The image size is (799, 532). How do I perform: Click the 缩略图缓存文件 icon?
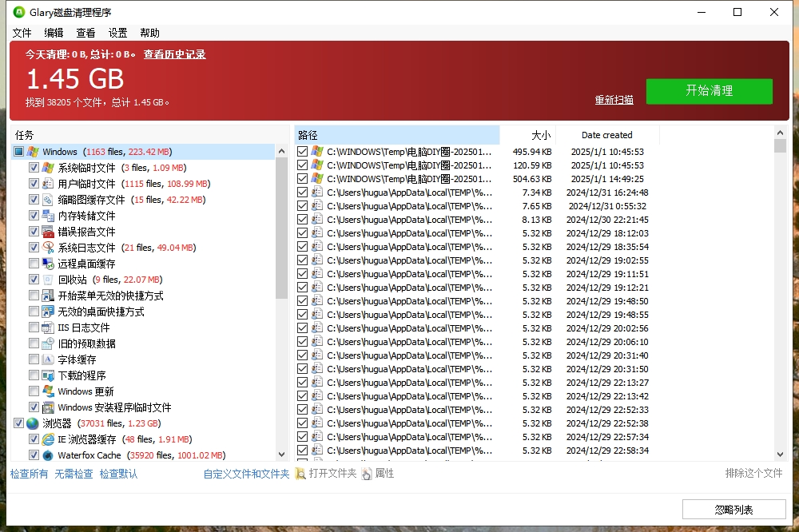click(49, 200)
